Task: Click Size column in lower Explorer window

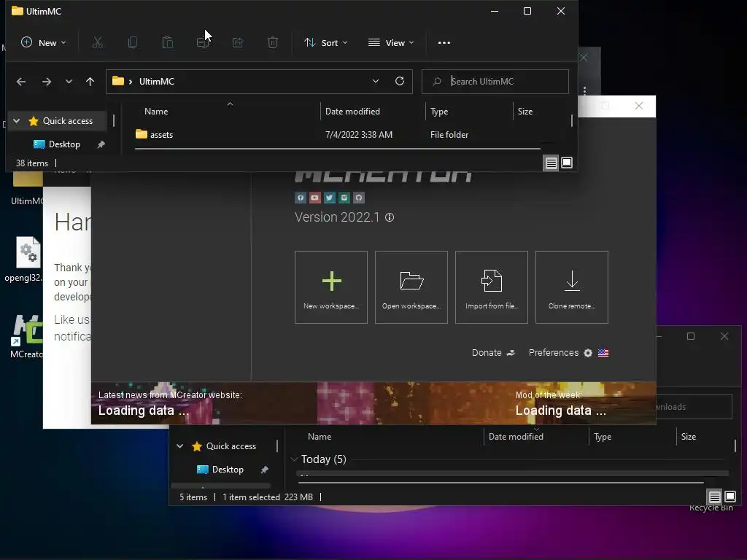Action: (689, 437)
